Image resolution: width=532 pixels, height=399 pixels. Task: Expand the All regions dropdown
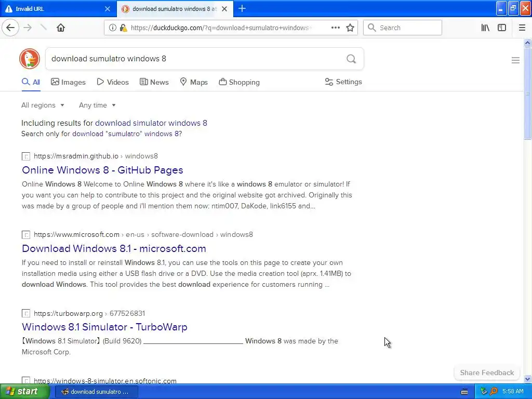pyautogui.click(x=43, y=105)
